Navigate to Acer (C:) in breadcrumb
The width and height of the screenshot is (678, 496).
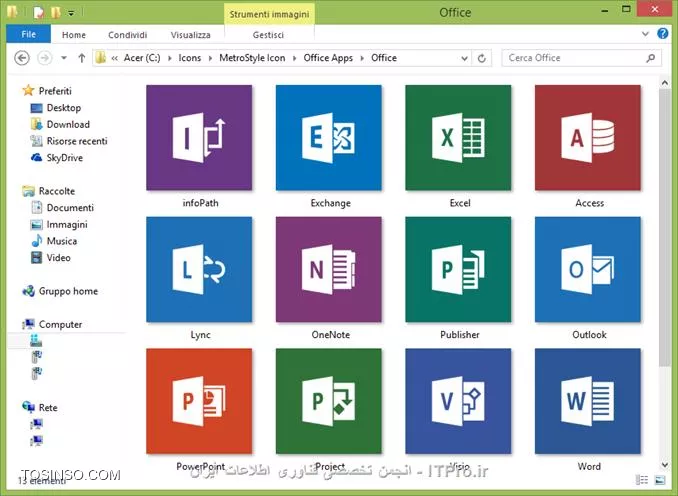pos(142,58)
